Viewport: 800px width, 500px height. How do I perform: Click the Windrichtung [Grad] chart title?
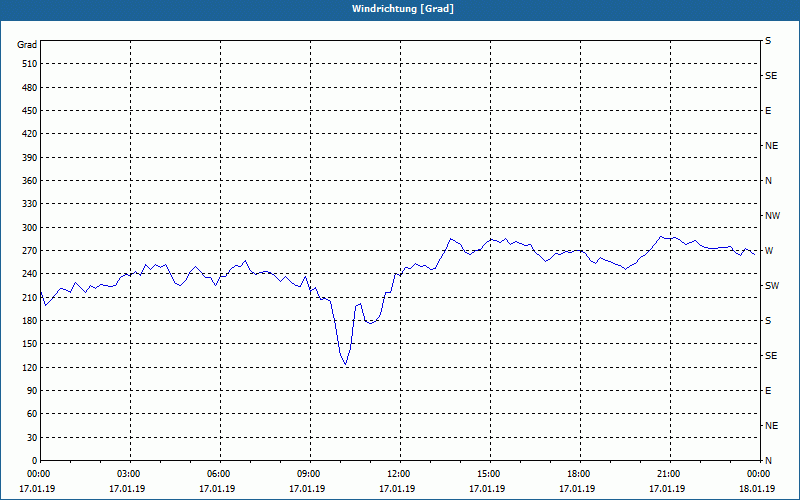(x=403, y=9)
